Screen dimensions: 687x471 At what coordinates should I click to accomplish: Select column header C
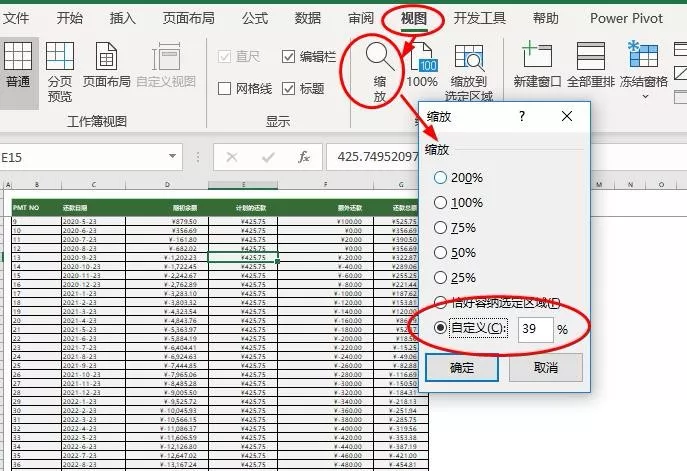pos(93,185)
